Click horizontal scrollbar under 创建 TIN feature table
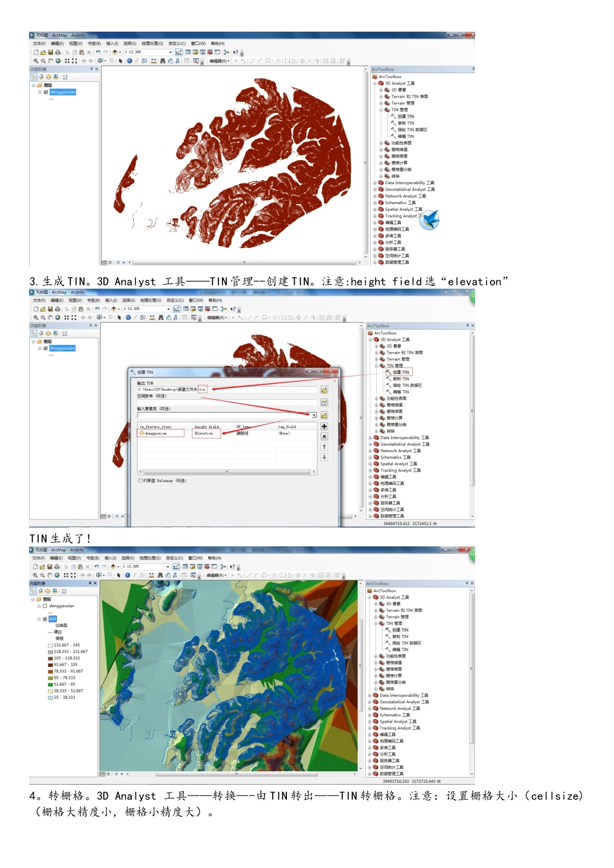Image resolution: width=614 pixels, height=868 pixels. click(x=227, y=472)
